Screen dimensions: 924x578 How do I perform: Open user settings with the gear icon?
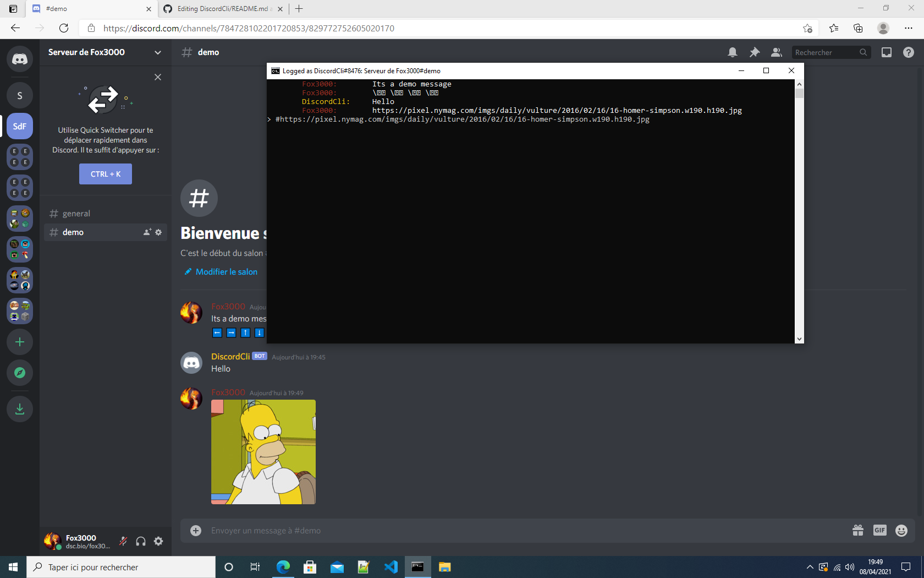click(x=158, y=541)
